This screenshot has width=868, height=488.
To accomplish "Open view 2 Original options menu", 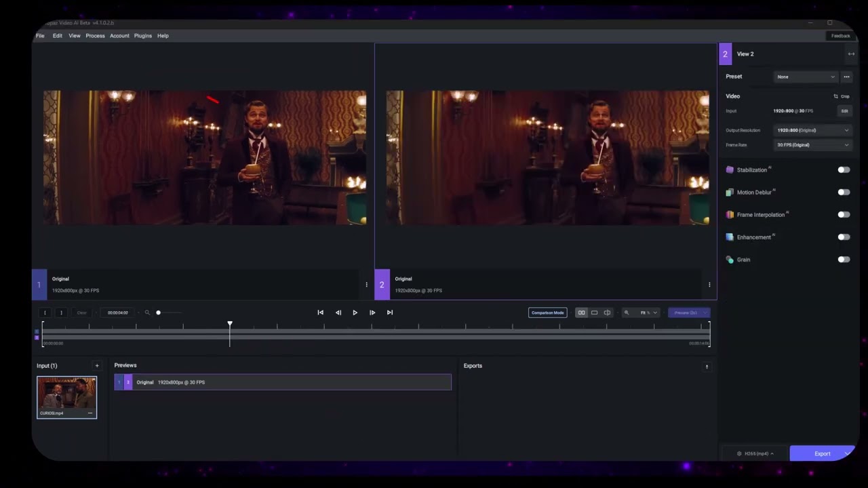I will [x=709, y=285].
